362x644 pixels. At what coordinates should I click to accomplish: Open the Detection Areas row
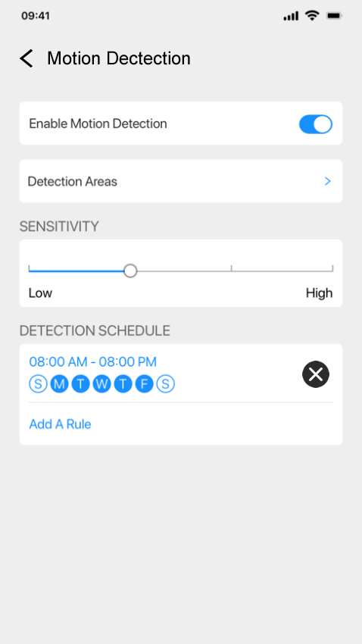(181, 181)
